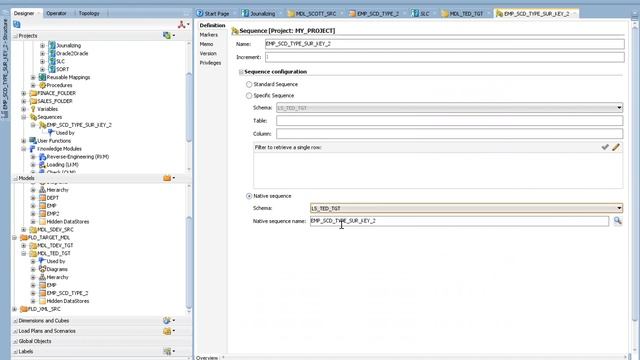Switch to the Topology tab
Viewport: 640px width, 360px height.
pos(89,13)
